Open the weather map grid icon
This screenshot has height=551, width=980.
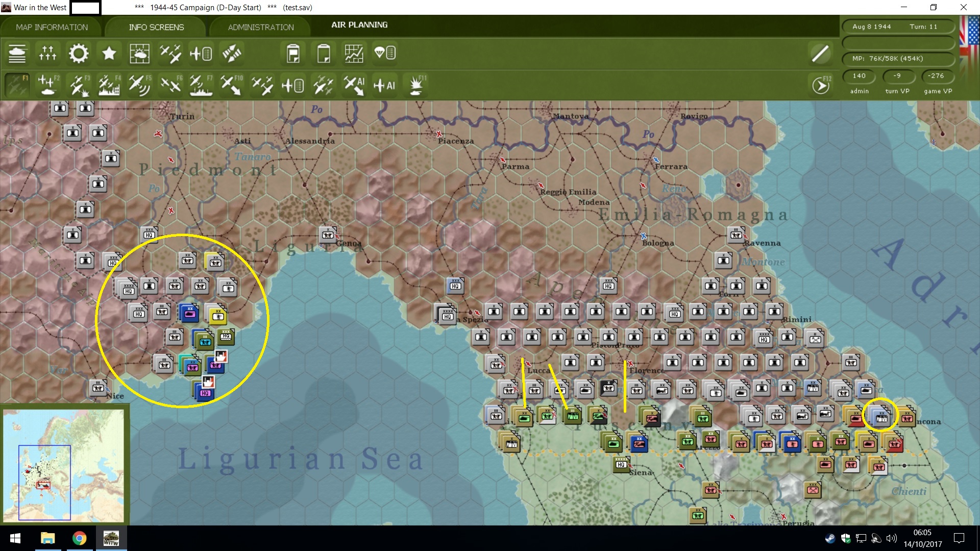coord(139,54)
